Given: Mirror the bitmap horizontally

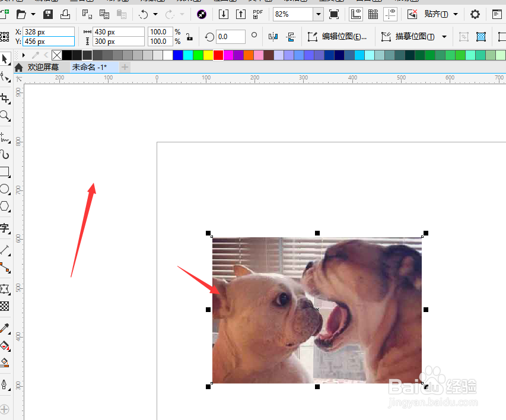Looking at the screenshot, I should (273, 37).
